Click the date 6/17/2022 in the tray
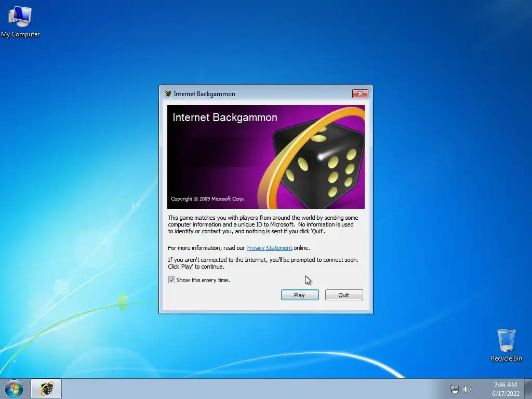 (x=506, y=394)
